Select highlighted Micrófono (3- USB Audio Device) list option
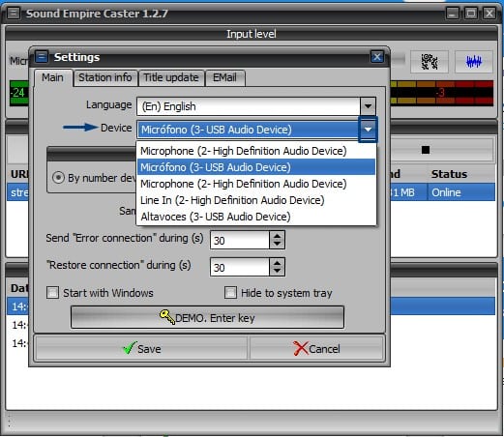This screenshot has width=504, height=437. point(256,167)
